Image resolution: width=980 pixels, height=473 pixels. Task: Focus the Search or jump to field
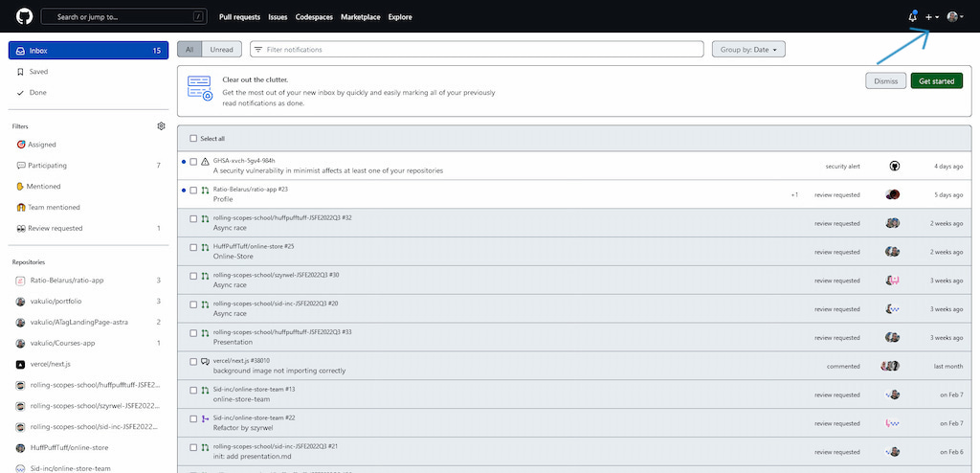[123, 17]
